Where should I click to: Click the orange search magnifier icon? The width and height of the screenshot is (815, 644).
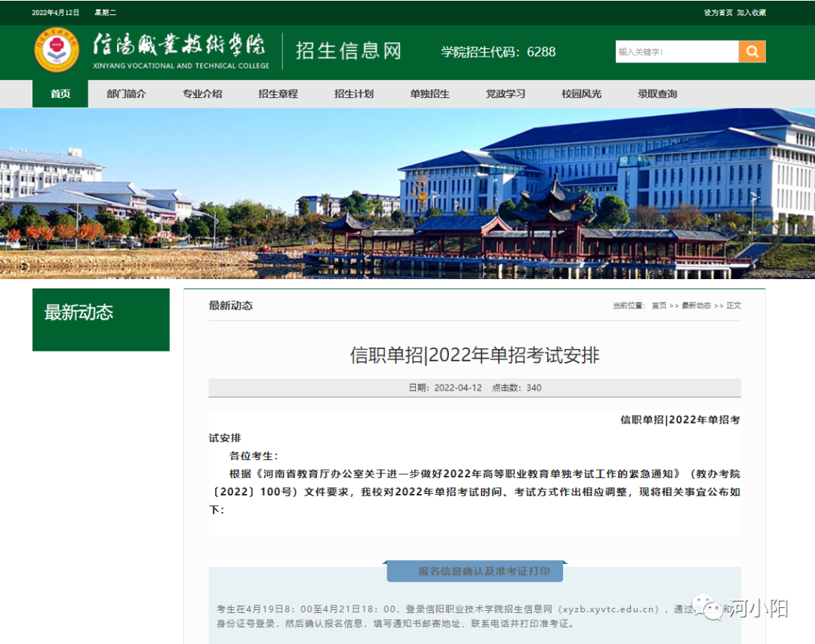752,51
